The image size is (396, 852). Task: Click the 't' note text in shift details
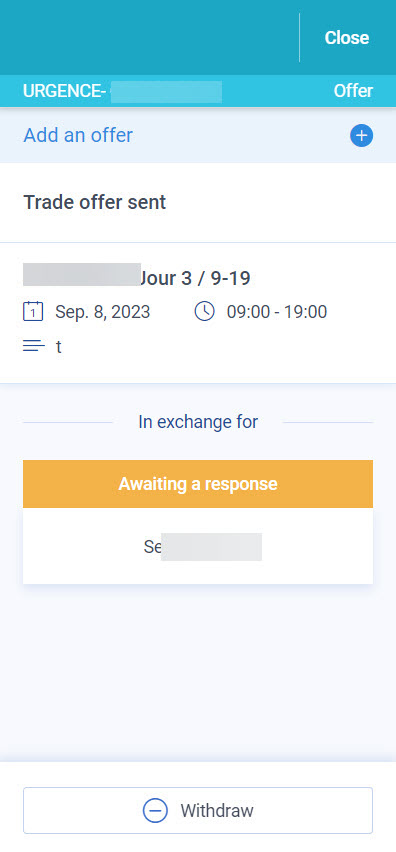pyautogui.click(x=59, y=347)
